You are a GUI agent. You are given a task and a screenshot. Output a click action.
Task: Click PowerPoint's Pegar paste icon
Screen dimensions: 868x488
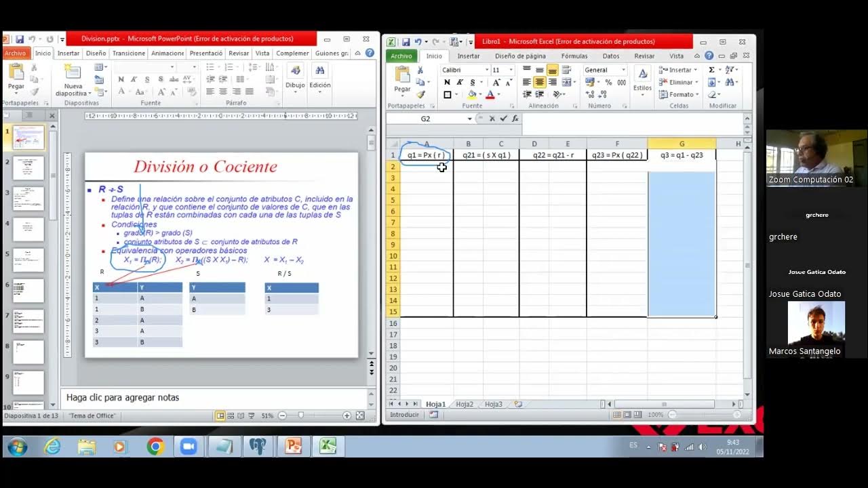[16, 71]
